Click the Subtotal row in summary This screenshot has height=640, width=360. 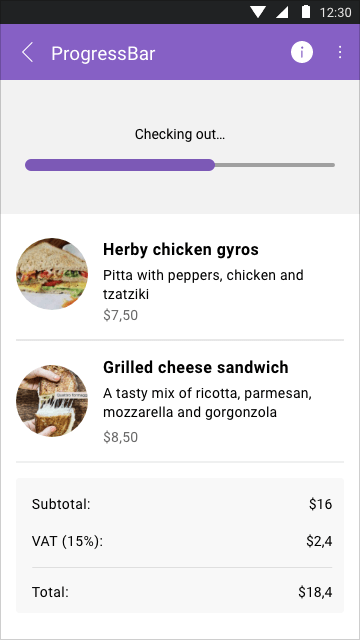tap(180, 504)
